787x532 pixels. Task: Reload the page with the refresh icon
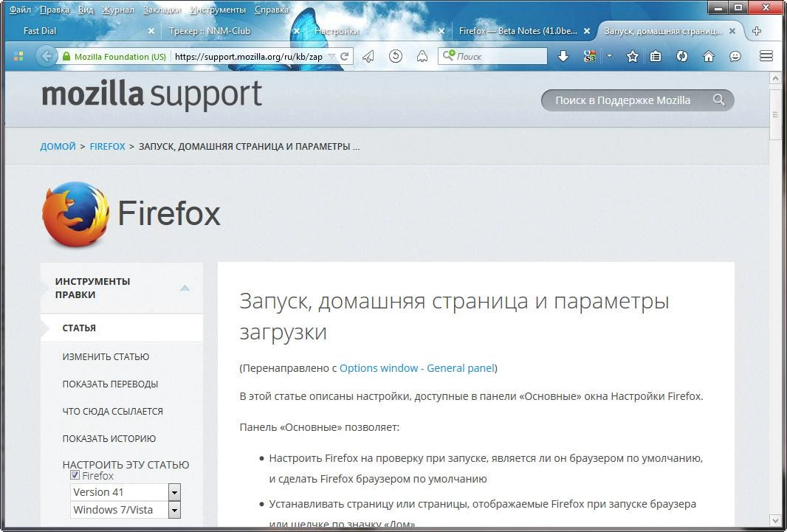click(x=344, y=57)
